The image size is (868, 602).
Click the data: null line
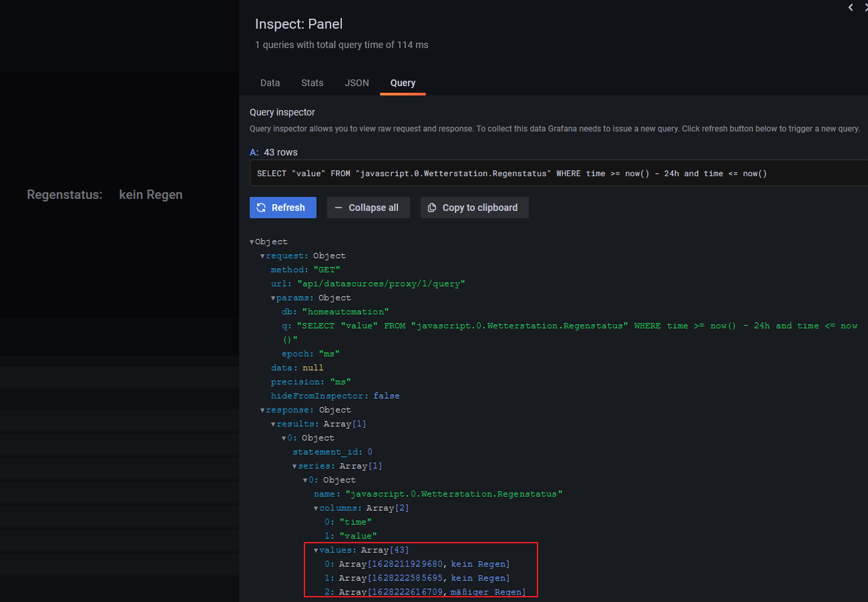click(297, 368)
